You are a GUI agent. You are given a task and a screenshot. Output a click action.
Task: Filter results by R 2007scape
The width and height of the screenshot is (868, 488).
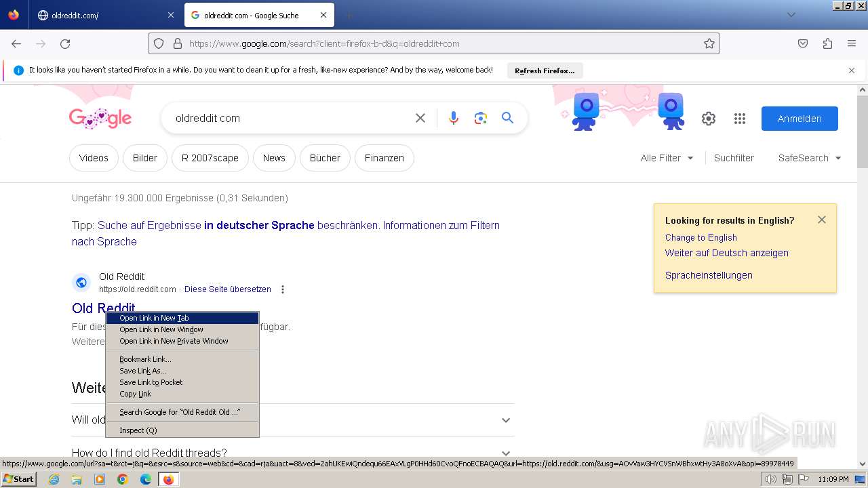[210, 158]
